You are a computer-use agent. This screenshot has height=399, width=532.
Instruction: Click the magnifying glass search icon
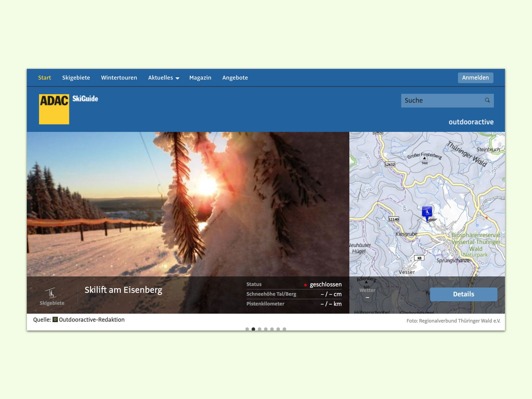487,100
